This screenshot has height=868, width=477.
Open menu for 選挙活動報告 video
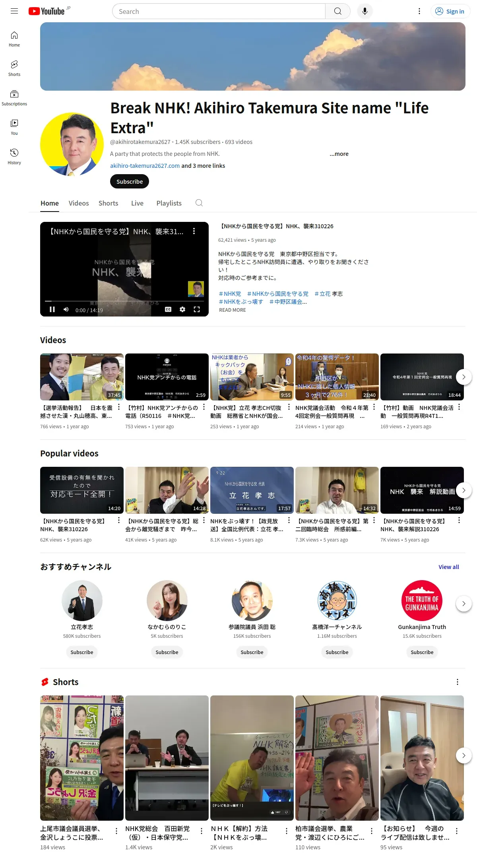118,407
